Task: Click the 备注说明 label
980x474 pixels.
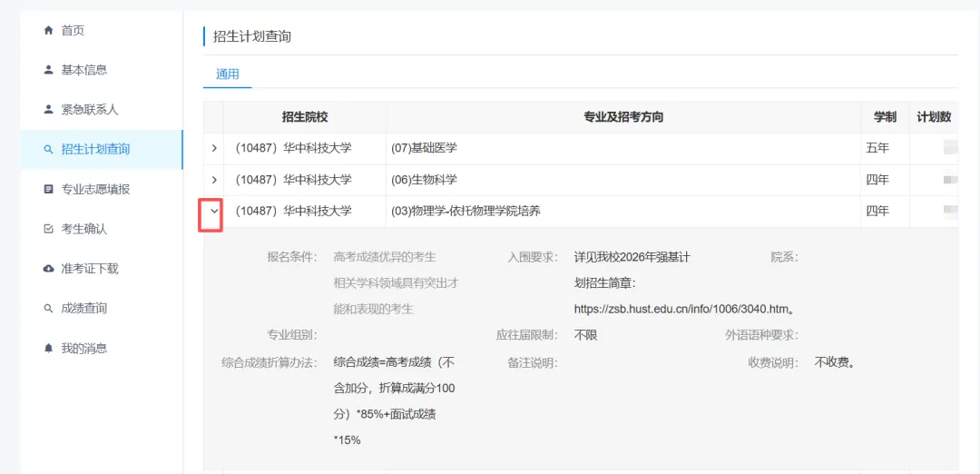Action: click(x=534, y=362)
